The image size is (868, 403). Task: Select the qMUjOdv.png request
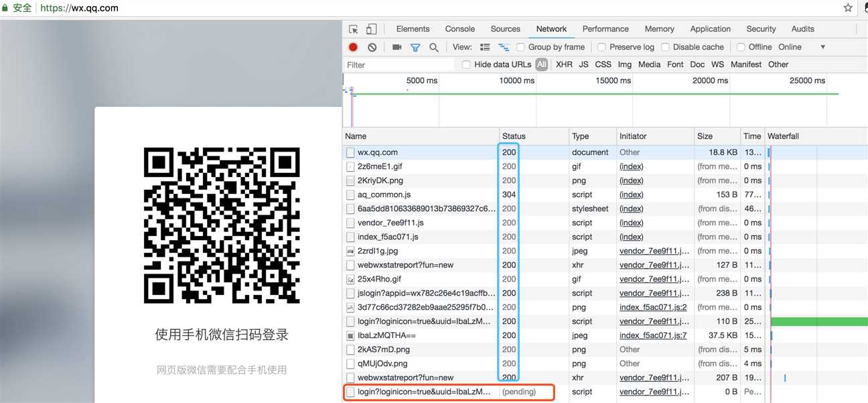point(605,363)
